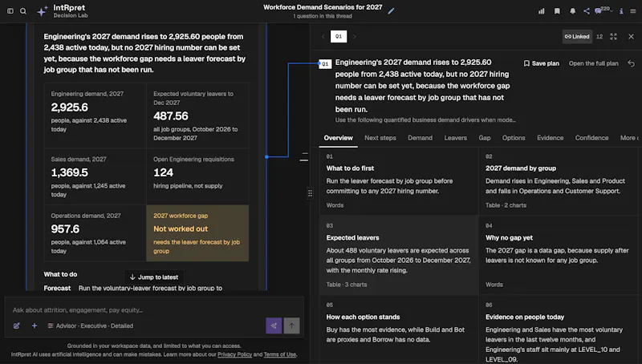
Task: Click the share icon in header
Action: pos(587,11)
